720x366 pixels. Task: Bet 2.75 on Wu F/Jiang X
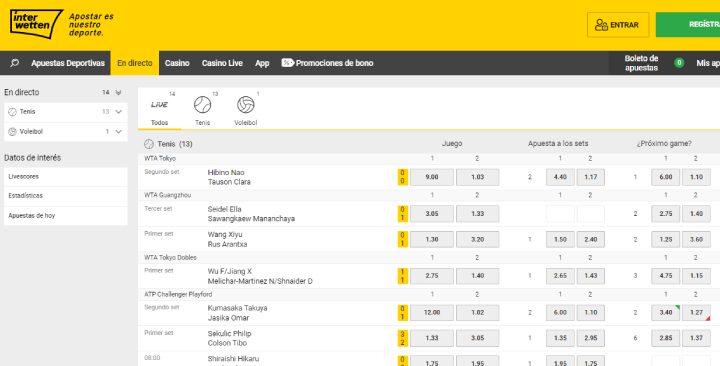click(x=432, y=276)
